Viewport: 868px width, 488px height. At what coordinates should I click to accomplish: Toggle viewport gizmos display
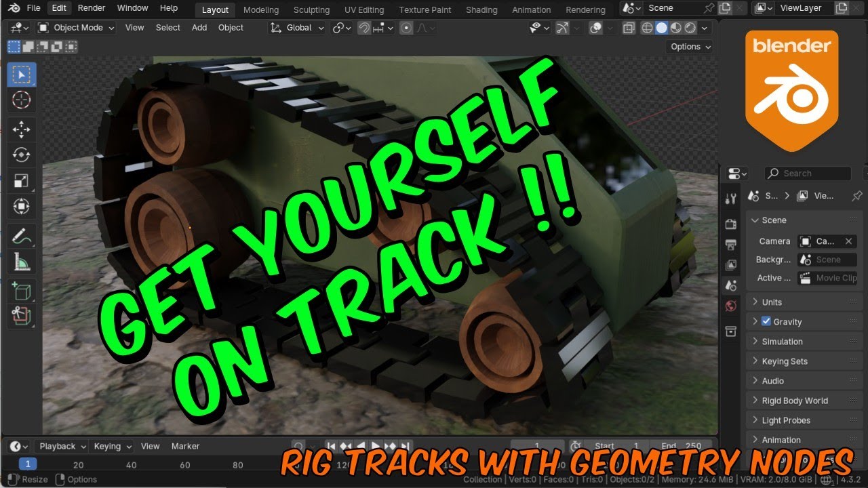pyautogui.click(x=562, y=28)
